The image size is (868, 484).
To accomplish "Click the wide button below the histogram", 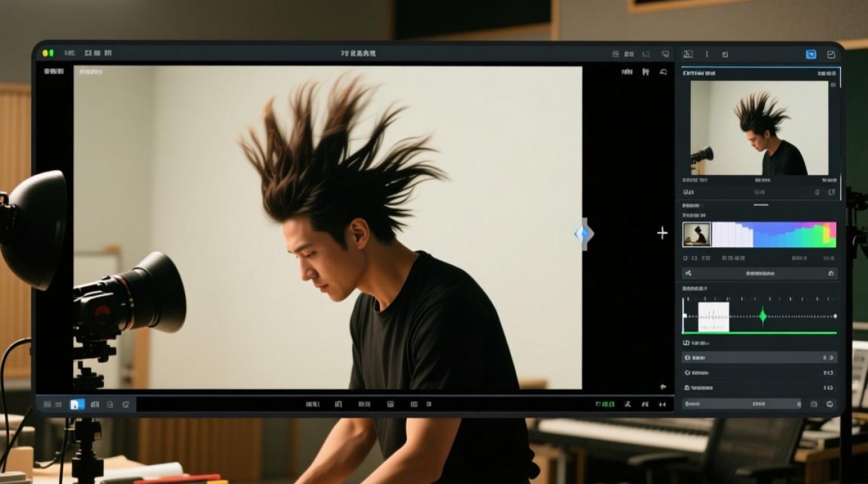I will click(759, 274).
